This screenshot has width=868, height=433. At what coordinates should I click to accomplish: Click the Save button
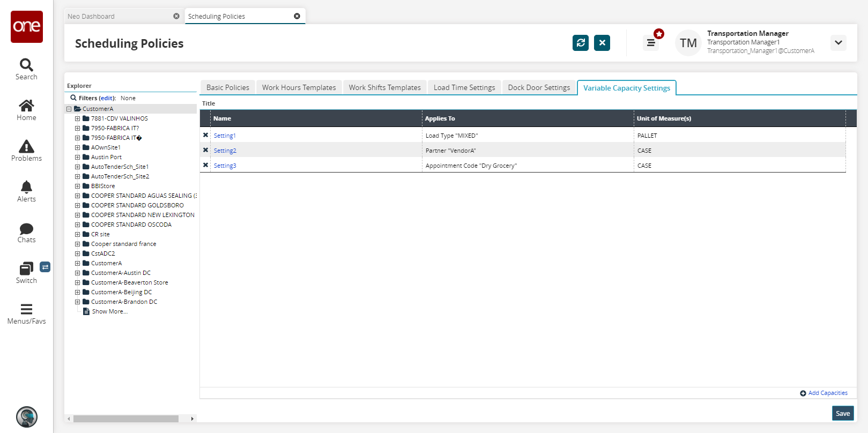[842, 413]
